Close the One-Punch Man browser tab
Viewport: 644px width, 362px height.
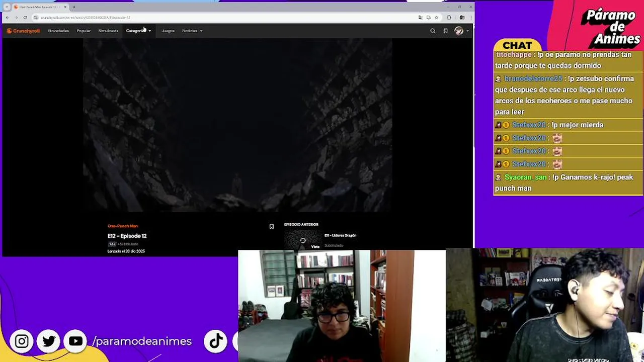click(x=65, y=7)
